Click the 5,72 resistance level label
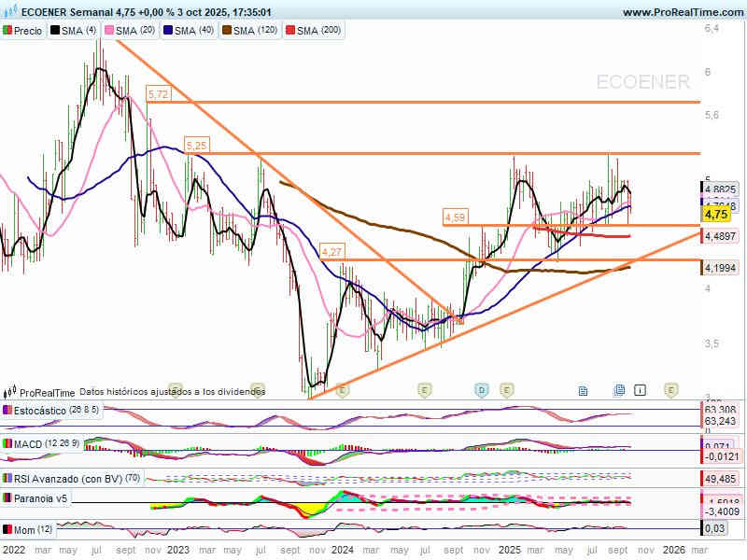 (159, 94)
